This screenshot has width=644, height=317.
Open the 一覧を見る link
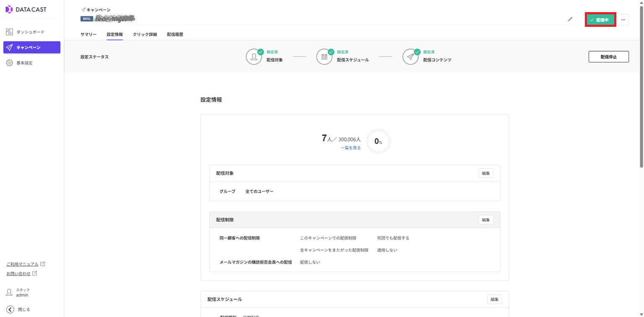coord(351,148)
